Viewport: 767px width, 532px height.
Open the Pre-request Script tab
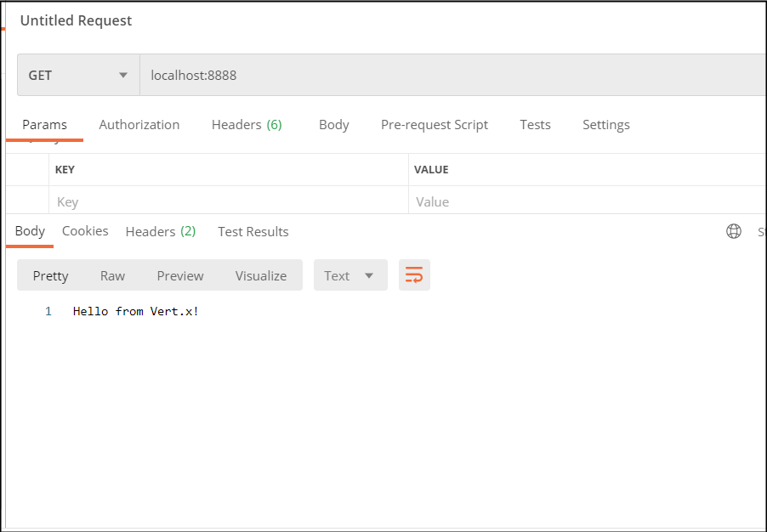(x=434, y=124)
